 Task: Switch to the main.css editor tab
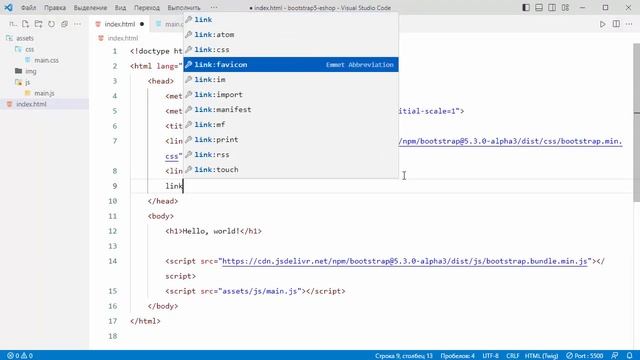tap(168, 24)
